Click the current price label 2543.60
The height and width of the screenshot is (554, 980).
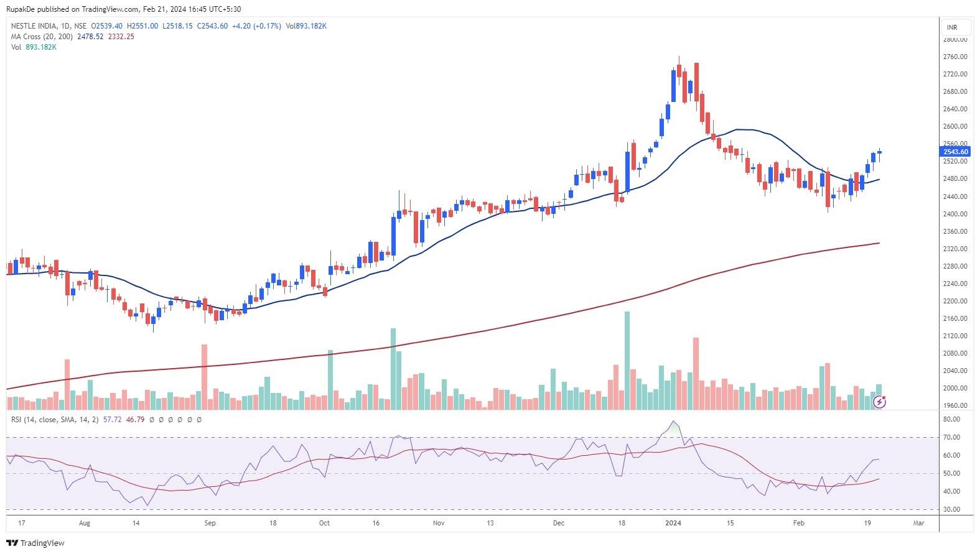point(956,152)
